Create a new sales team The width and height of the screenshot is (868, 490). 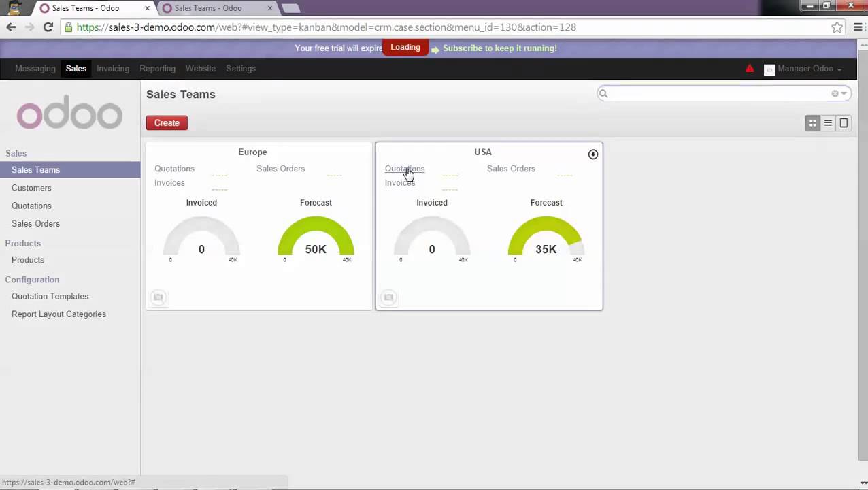(167, 123)
